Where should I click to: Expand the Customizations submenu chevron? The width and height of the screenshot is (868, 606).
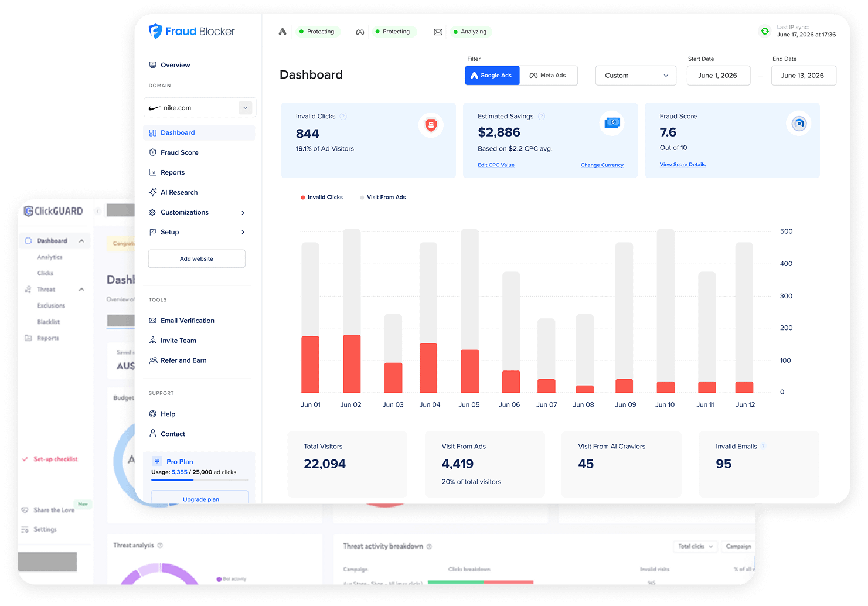click(x=243, y=213)
